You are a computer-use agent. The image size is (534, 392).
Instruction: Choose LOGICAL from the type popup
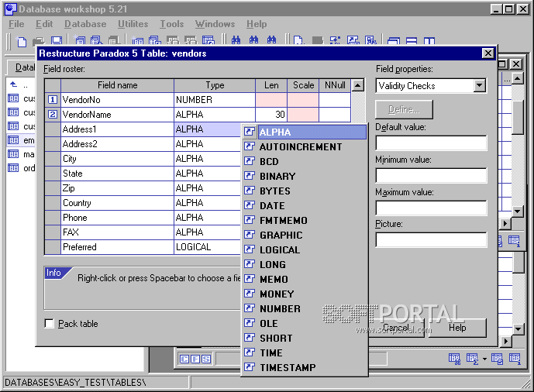point(305,249)
